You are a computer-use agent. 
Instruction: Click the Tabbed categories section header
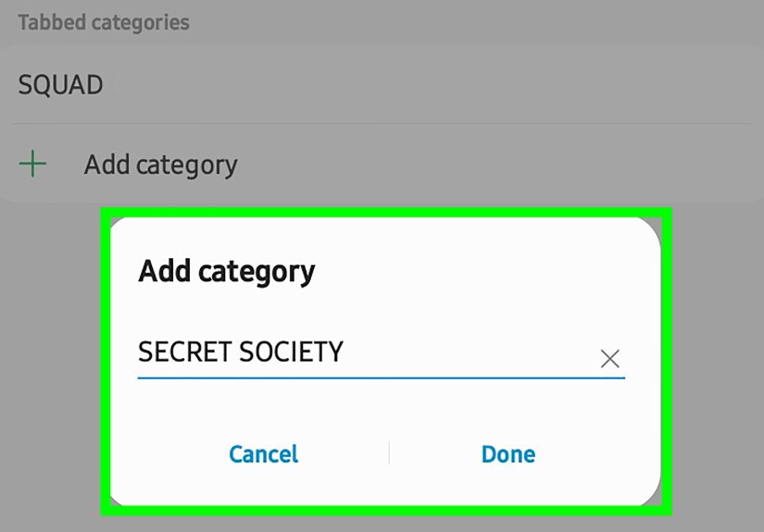point(104,22)
